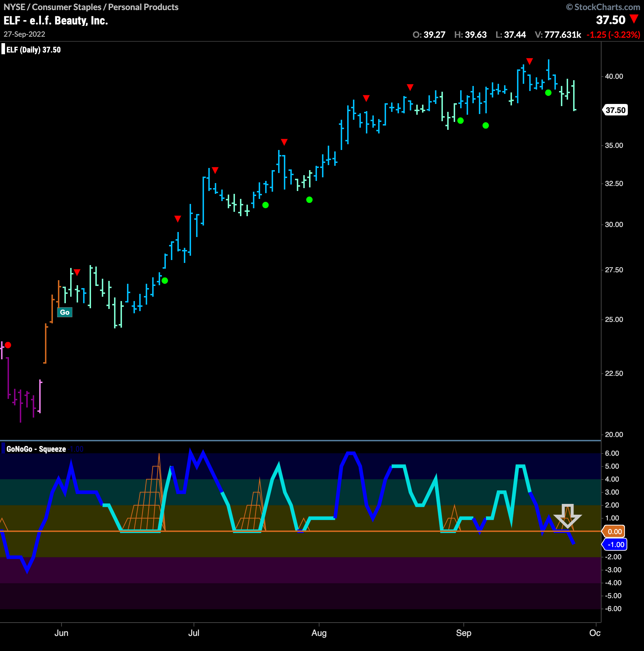Click the '27-Sep-2022' date text
Image resolution: width=644 pixels, height=651 pixels.
coord(24,34)
